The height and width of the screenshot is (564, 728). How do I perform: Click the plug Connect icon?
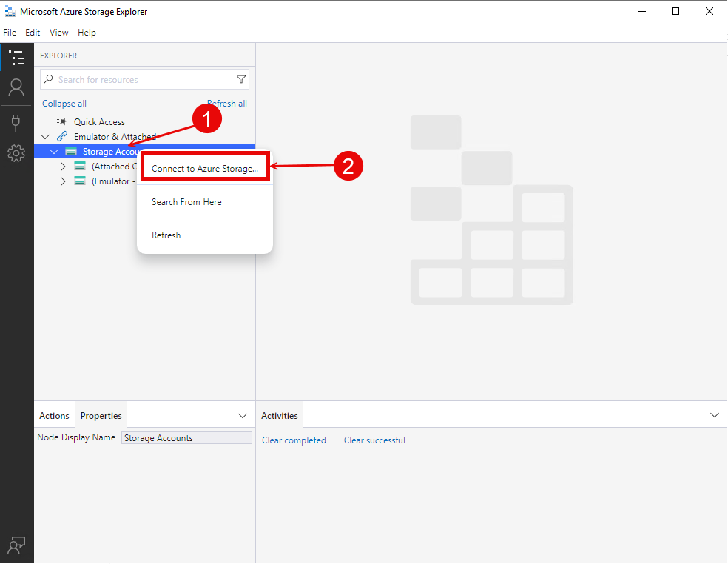[x=16, y=122]
